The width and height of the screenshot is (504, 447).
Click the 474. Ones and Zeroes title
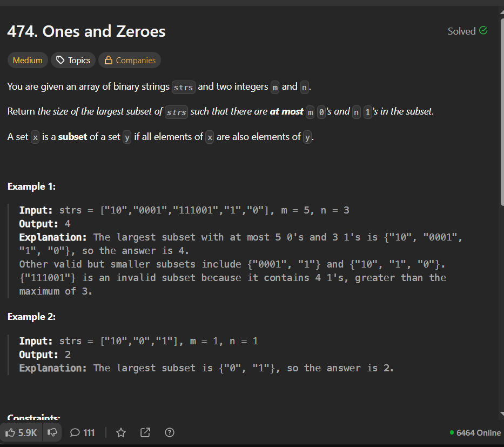click(x=86, y=31)
